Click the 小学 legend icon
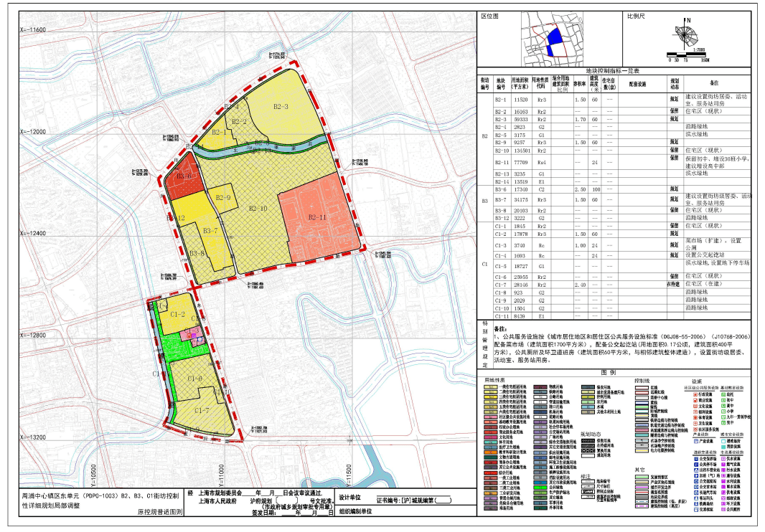This screenshot has width=765, height=532. [x=723, y=411]
